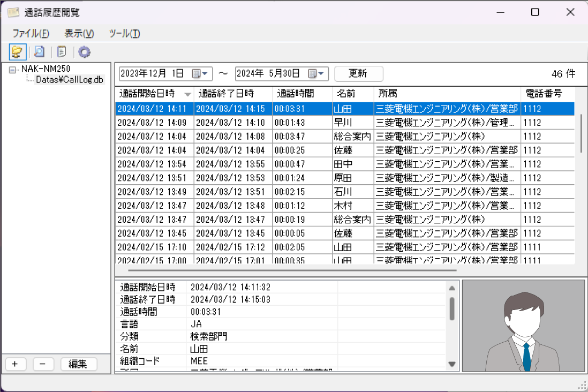
Task: Open settings with the gear icon
Action: (x=84, y=52)
